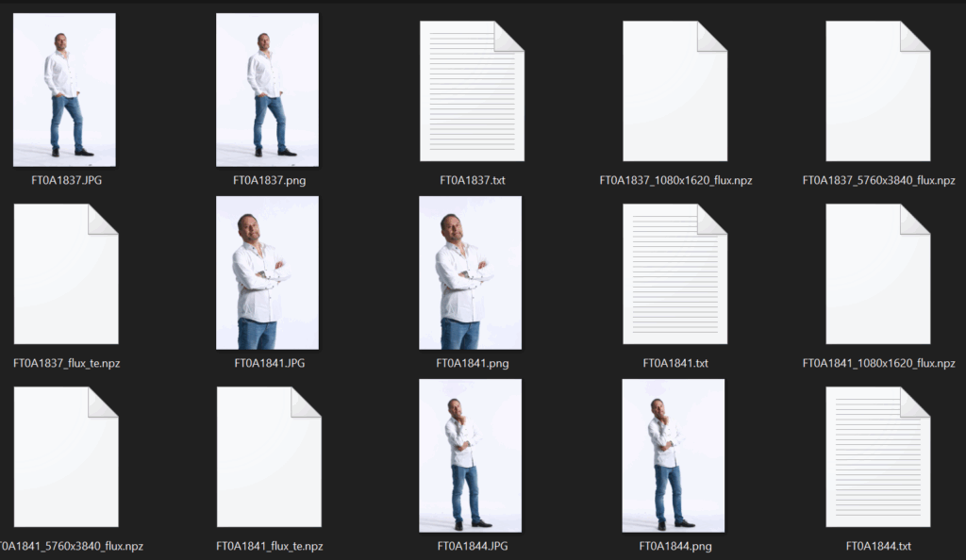Select the FT0A1841.txt document icon
The width and height of the screenshot is (966, 560).
coord(675,273)
